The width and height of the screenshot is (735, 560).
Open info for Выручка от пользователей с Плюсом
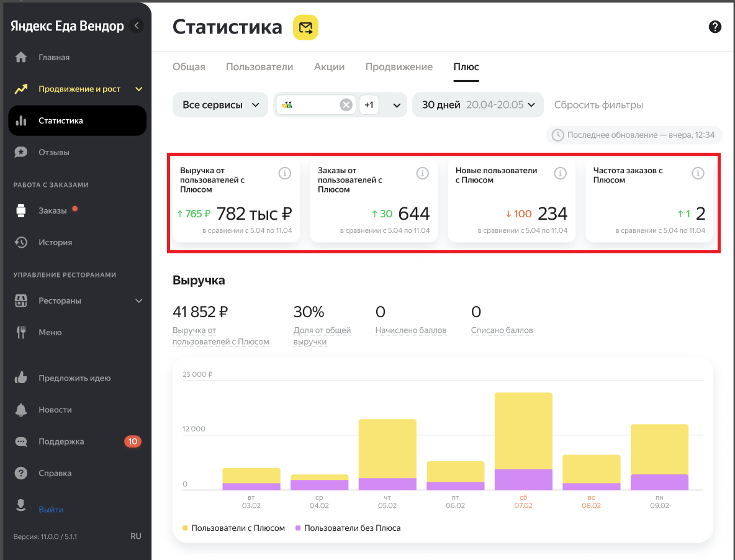(284, 173)
